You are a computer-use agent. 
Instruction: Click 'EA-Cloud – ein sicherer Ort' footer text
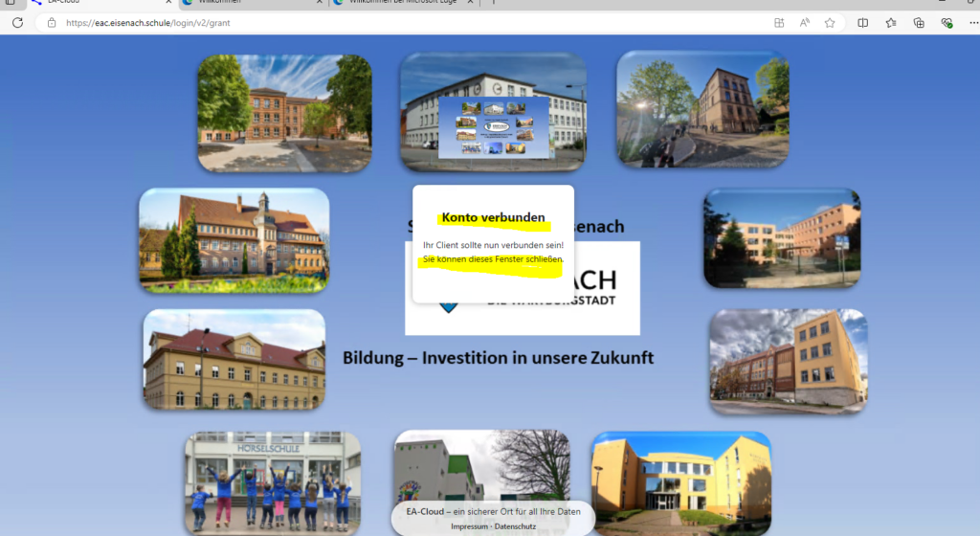(493, 511)
